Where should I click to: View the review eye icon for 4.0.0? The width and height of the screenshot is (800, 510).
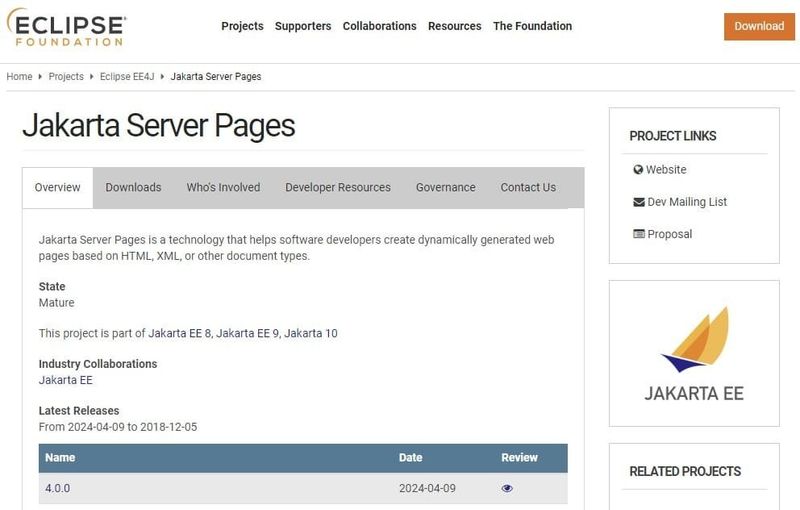(x=507, y=489)
